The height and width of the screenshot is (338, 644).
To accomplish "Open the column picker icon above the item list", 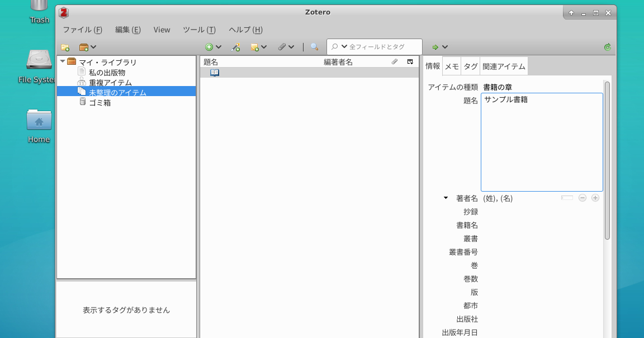I will tap(410, 61).
